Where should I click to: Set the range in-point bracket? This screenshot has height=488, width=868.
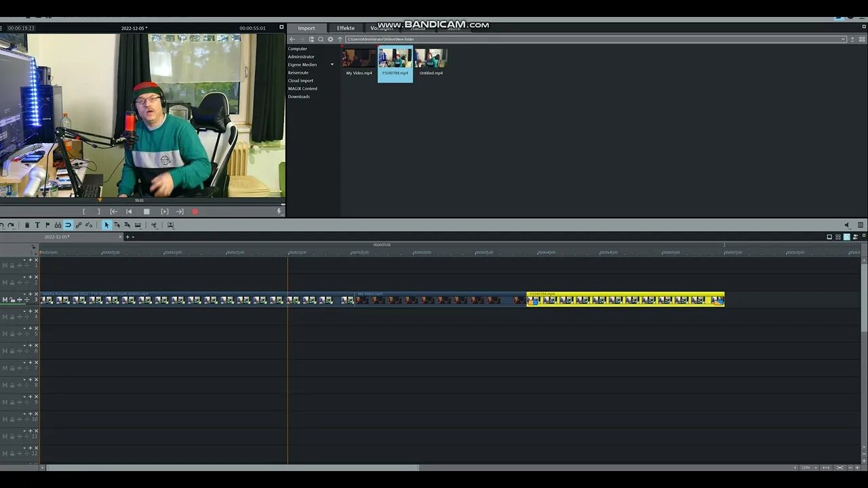click(84, 211)
